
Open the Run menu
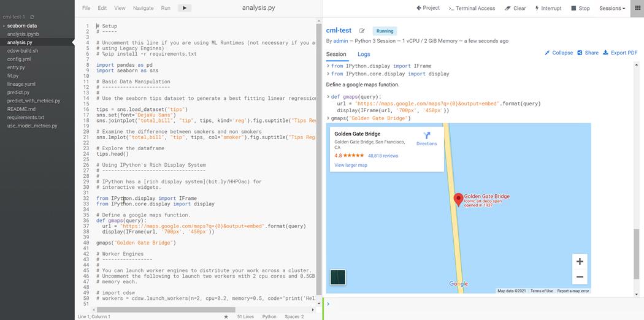pos(166,8)
